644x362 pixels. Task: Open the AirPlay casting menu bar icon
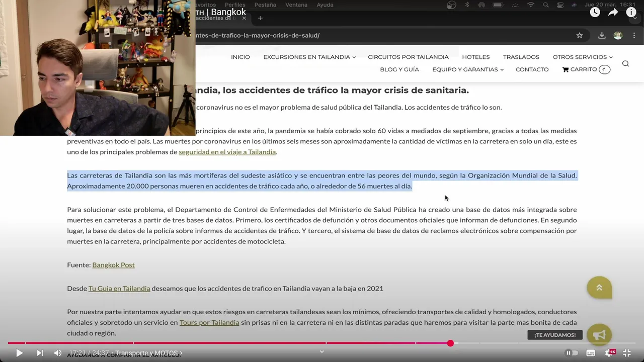coord(481,5)
